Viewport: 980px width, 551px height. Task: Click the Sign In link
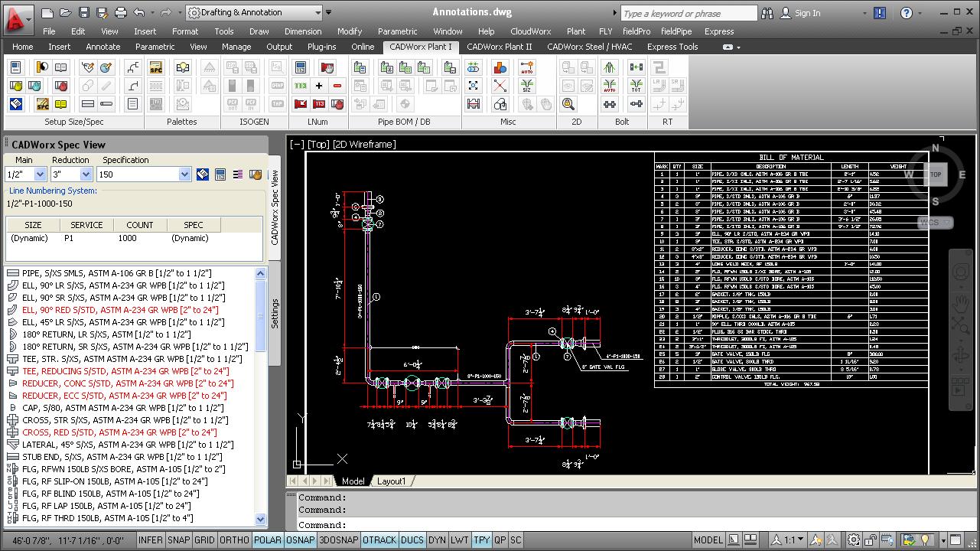(807, 13)
